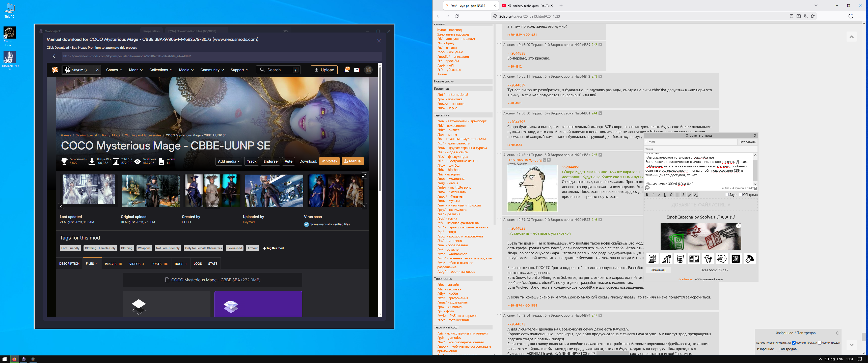Click the translate page icon

click(805, 16)
